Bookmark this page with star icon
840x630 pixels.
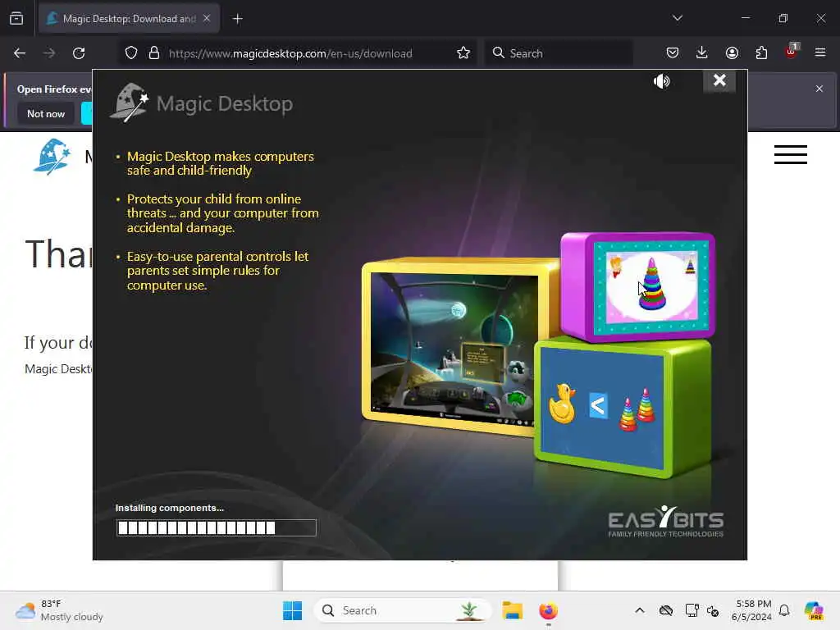click(463, 53)
